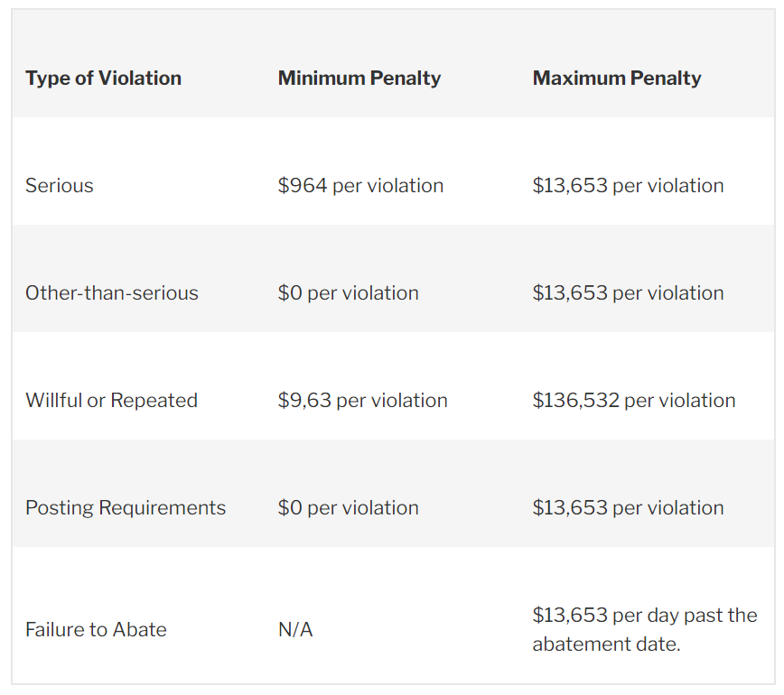The width and height of the screenshot is (784, 695).
Task: Click the 'Posting Requirements' row label
Action: pyautogui.click(x=126, y=508)
